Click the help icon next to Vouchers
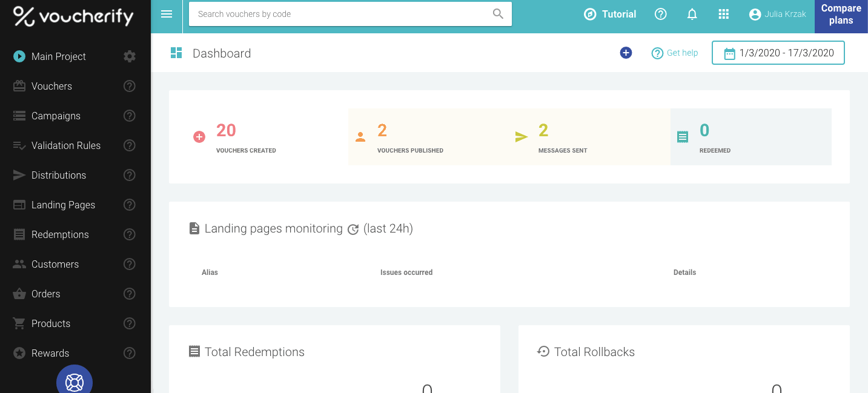Screen dimensions: 868x393 pyautogui.click(x=129, y=86)
